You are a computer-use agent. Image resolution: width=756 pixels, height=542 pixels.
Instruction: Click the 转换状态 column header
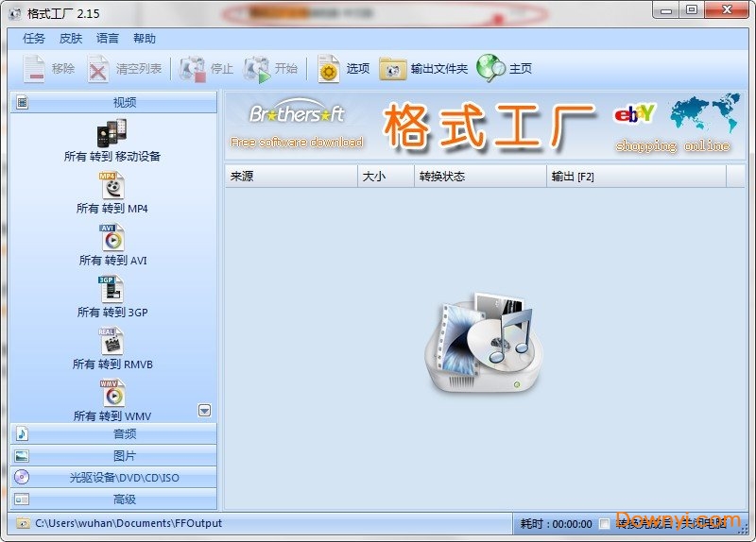click(x=480, y=177)
